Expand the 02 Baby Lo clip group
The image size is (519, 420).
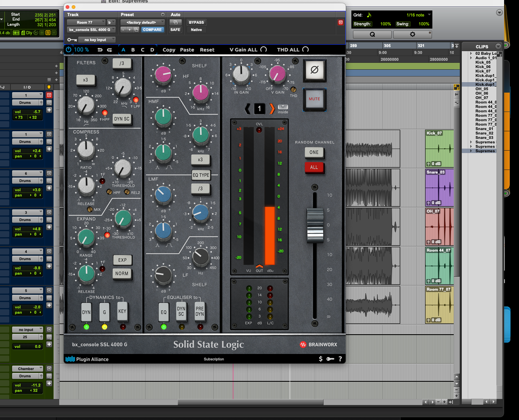471,54
